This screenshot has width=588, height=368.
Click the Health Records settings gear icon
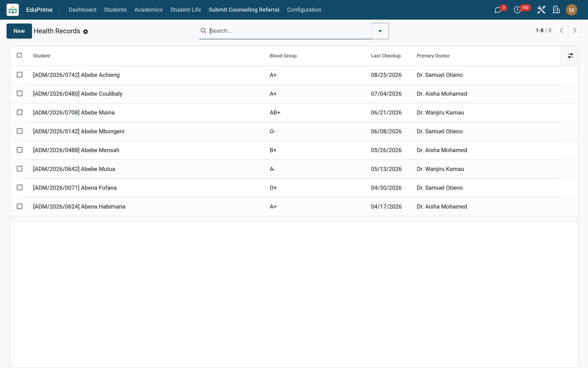click(x=86, y=32)
